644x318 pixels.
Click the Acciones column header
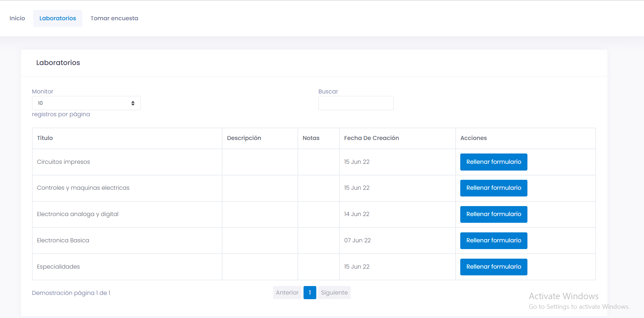pos(473,138)
